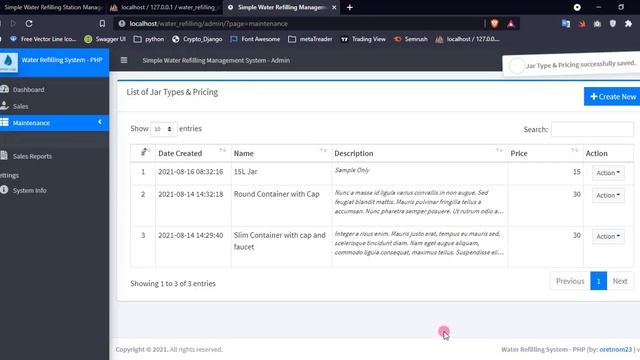Viewport: 640px width, 360px height.
Task: Open the browser extensions puzzle icon
Action: click(628, 24)
